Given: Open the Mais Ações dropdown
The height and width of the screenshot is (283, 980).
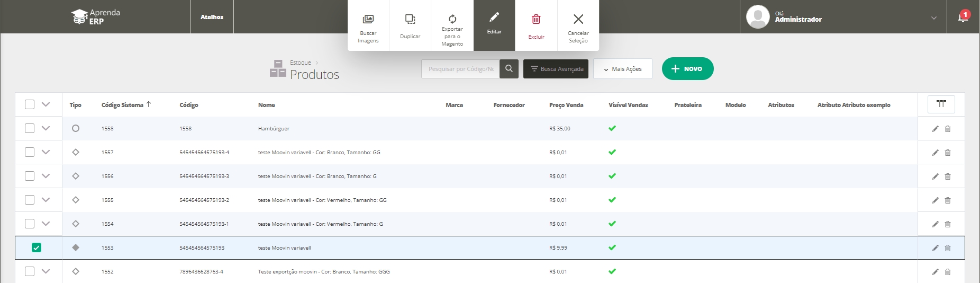Looking at the screenshot, I should pos(622,69).
